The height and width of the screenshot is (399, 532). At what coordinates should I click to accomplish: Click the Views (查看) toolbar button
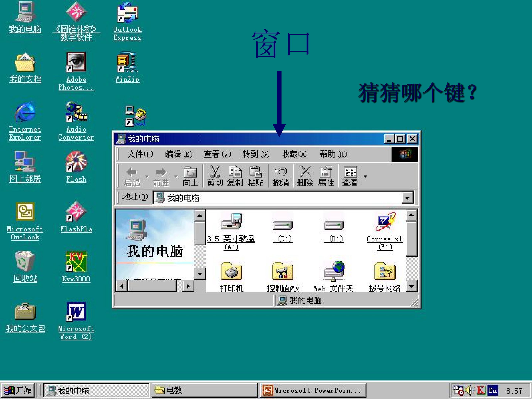click(x=350, y=176)
